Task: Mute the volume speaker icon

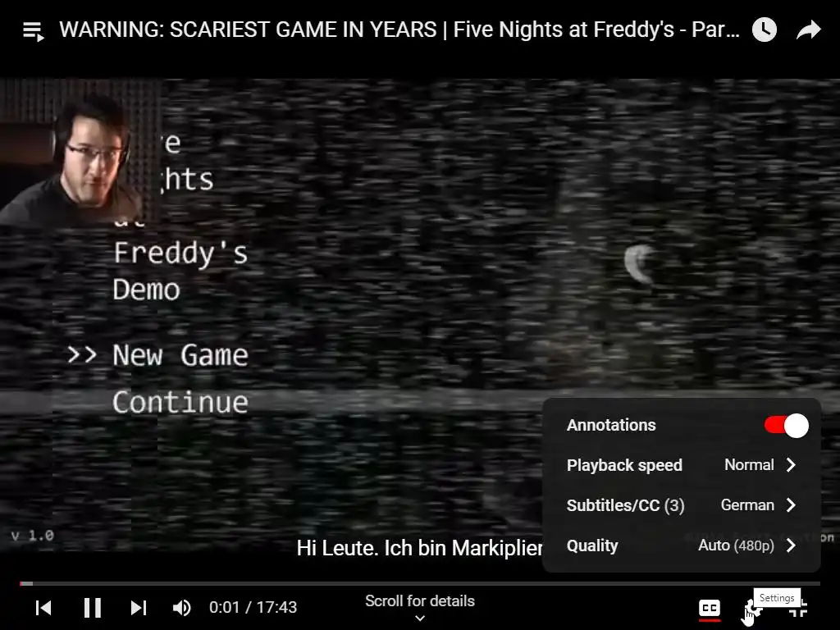Action: pos(181,608)
